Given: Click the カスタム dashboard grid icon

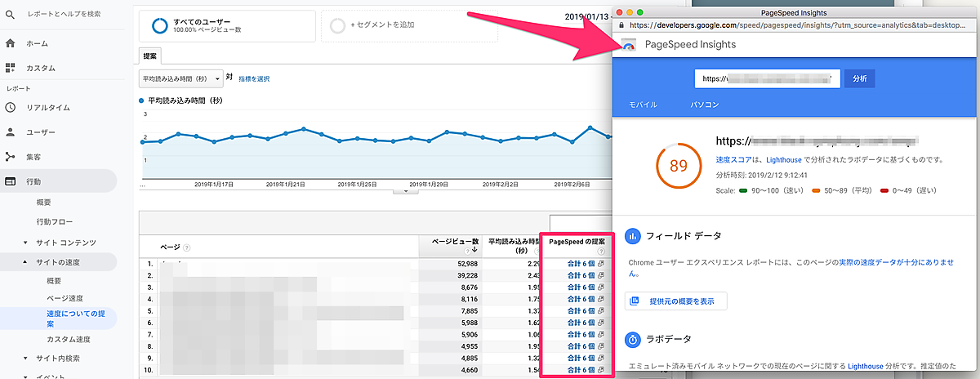Looking at the screenshot, I should pos(11,67).
